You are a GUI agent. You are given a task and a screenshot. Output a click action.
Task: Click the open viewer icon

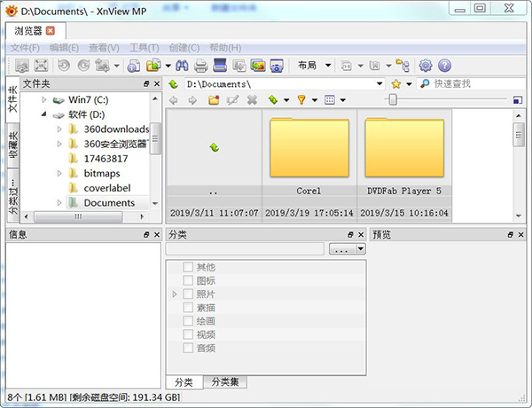[21, 65]
